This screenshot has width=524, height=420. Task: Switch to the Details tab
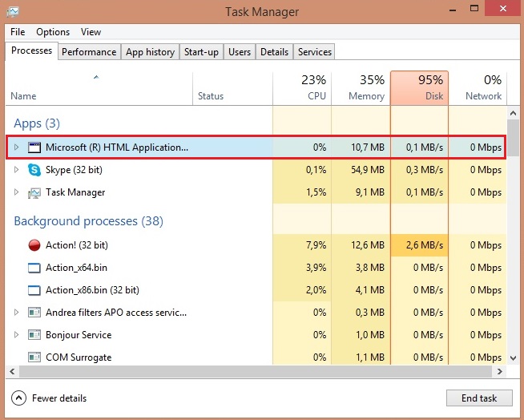coord(274,52)
